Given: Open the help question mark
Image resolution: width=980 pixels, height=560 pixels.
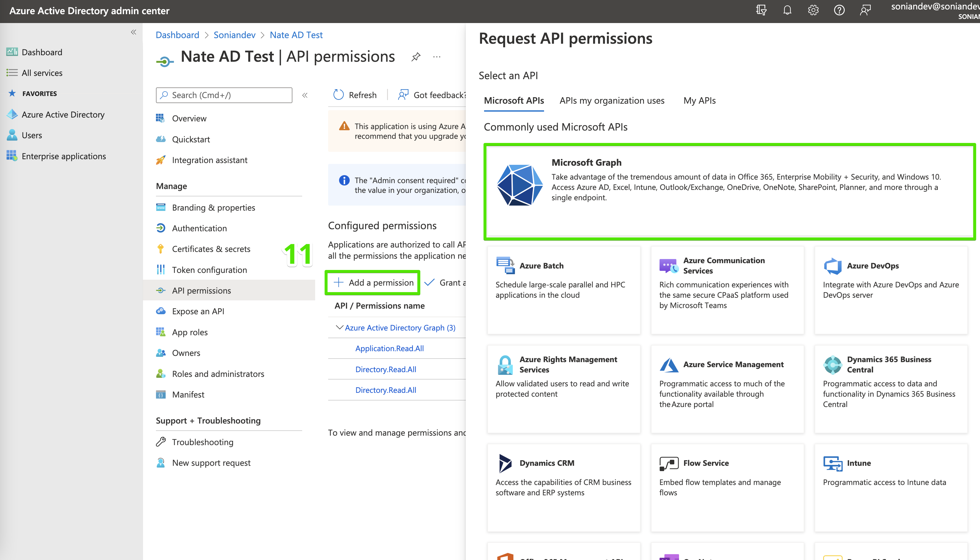Looking at the screenshot, I should (x=839, y=10).
